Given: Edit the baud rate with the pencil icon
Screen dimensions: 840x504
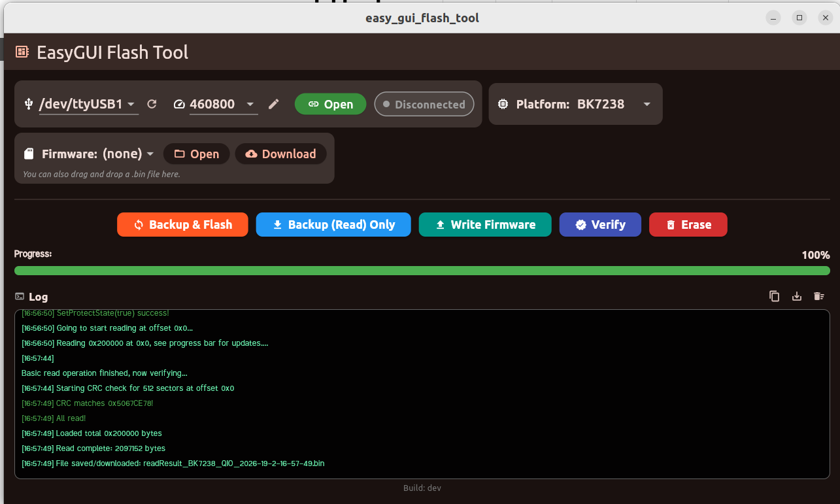Looking at the screenshot, I should click(x=274, y=104).
